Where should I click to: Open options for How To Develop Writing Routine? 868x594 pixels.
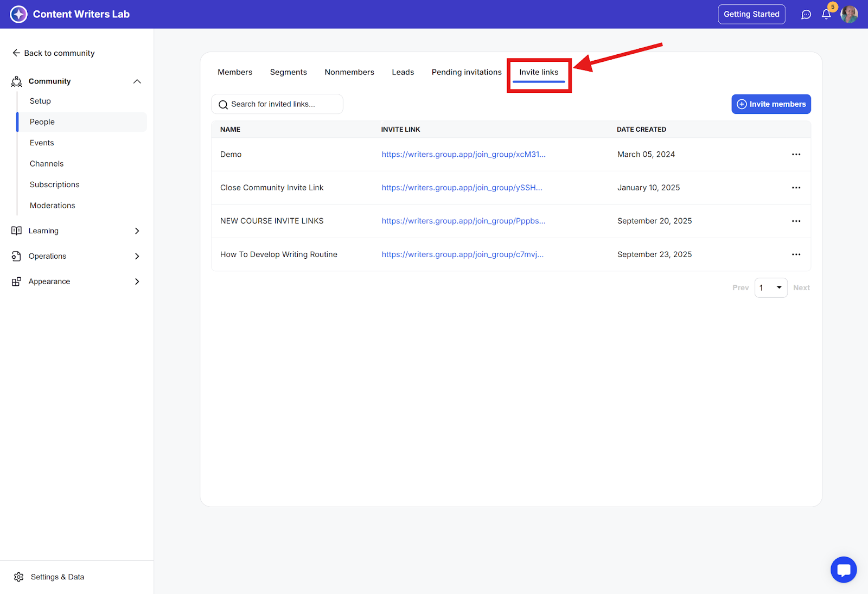click(x=796, y=254)
